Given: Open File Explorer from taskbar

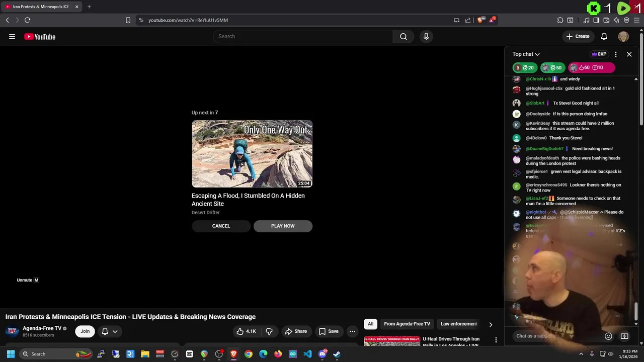Looking at the screenshot, I should coord(145,354).
